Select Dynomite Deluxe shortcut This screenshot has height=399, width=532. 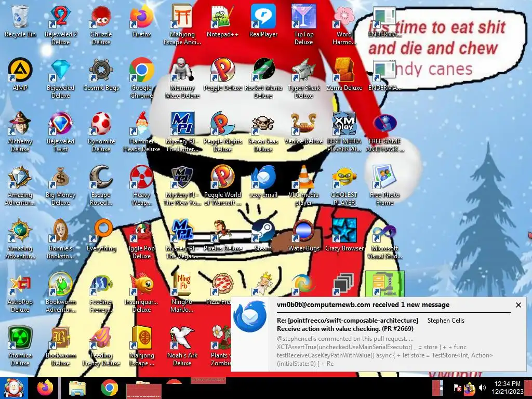(x=101, y=132)
